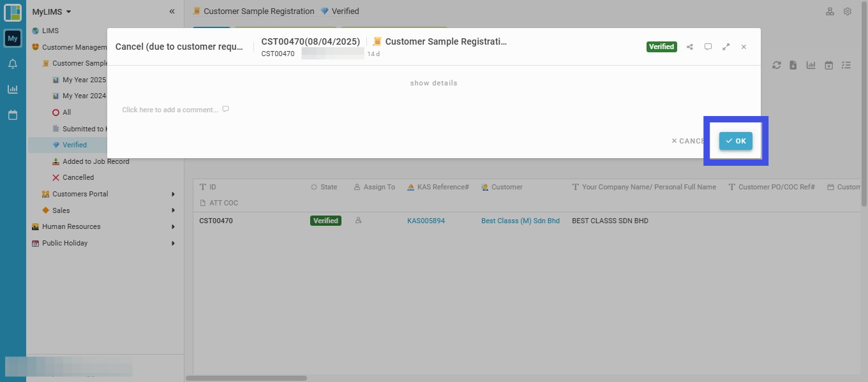Screen dimensions: 868x382
Task: Expand the Sales submenu arrow
Action: coord(174,210)
